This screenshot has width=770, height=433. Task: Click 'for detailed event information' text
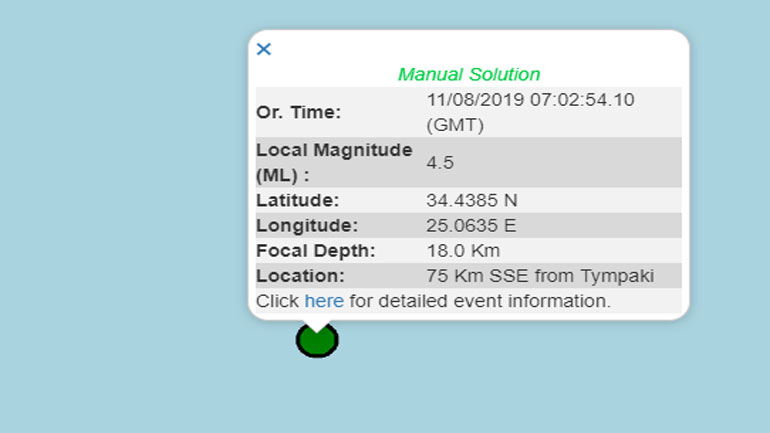coord(479,301)
